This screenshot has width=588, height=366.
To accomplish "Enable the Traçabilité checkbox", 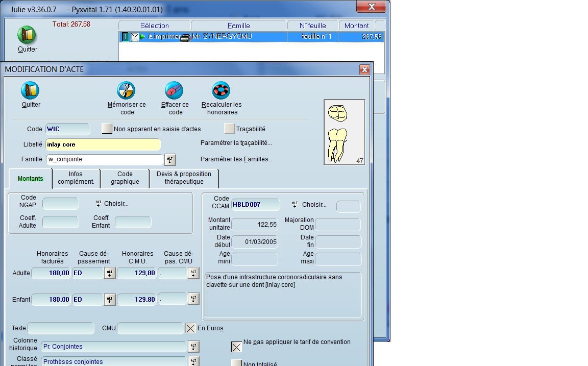I will point(229,129).
